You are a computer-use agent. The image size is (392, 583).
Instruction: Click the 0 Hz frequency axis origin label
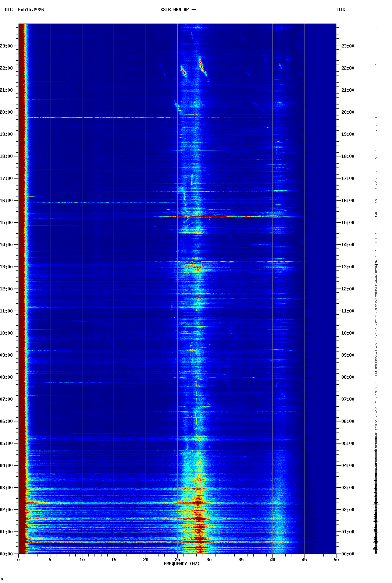[18, 560]
